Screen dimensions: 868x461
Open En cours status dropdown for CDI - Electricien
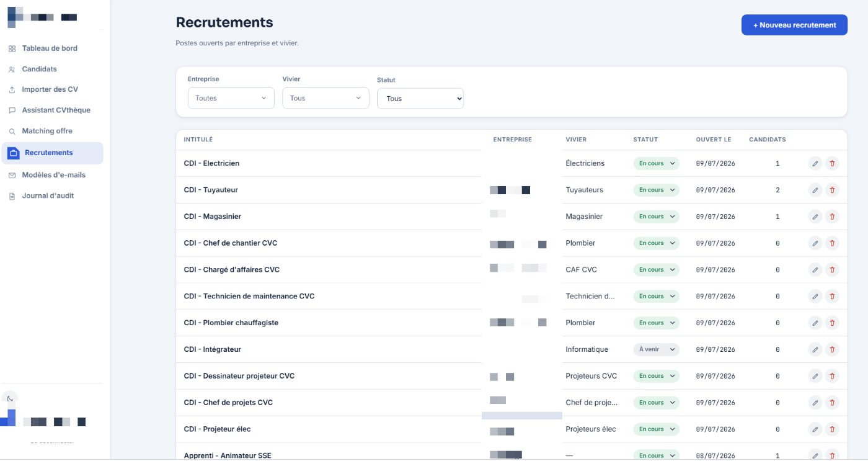point(656,164)
